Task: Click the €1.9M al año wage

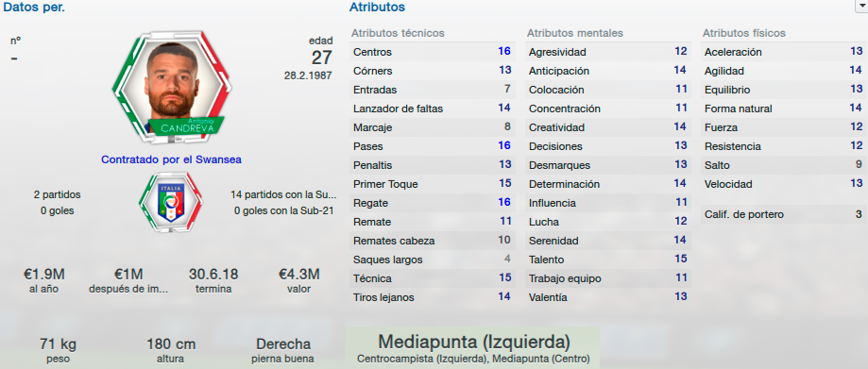Action: (44, 279)
